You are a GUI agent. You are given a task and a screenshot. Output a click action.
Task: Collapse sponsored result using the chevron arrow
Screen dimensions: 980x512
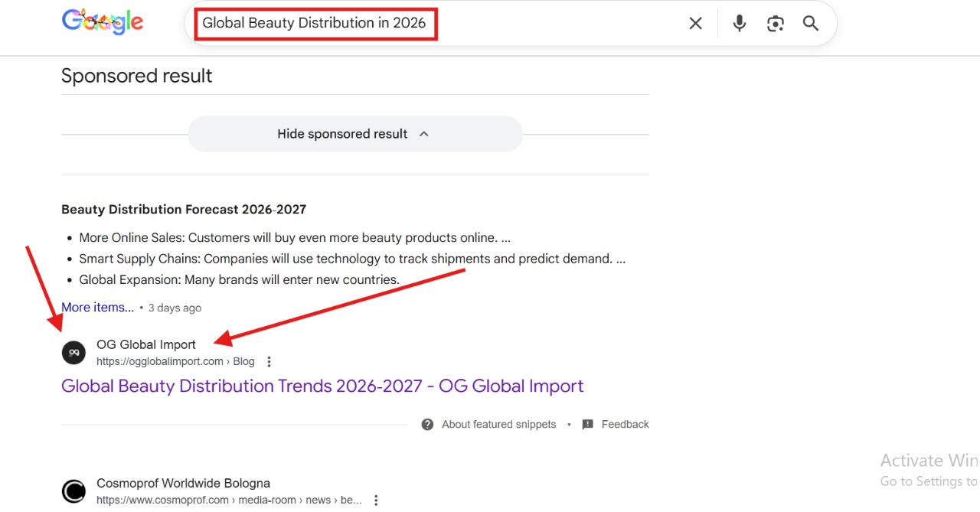click(x=424, y=134)
